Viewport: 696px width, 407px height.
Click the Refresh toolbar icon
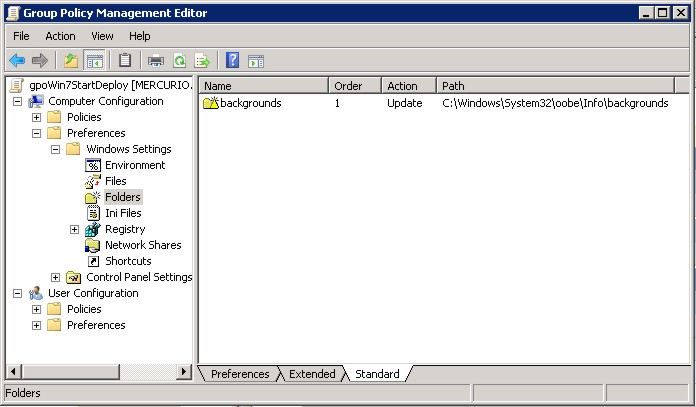point(180,60)
